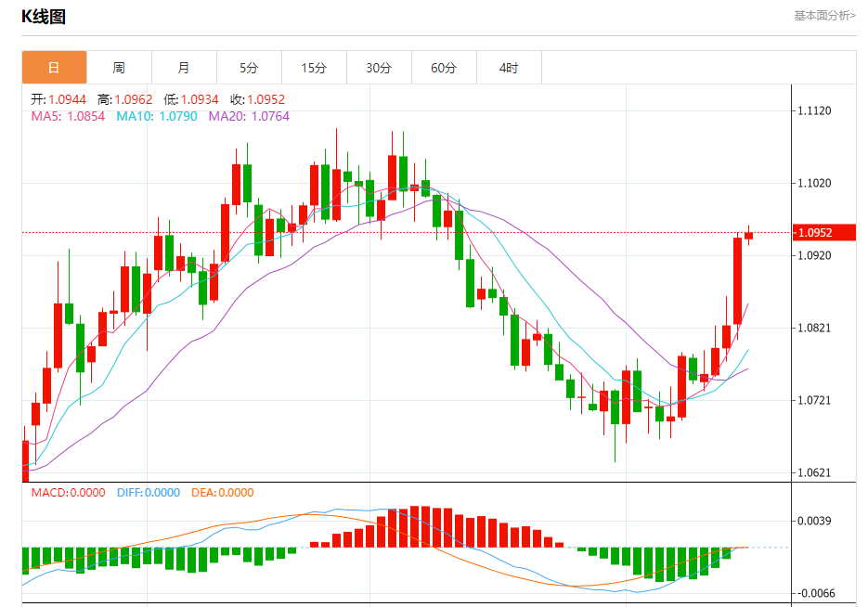Viewport: 868px width, 607px height.
Task: Click the red 1.0952 current price label
Action: [824, 232]
